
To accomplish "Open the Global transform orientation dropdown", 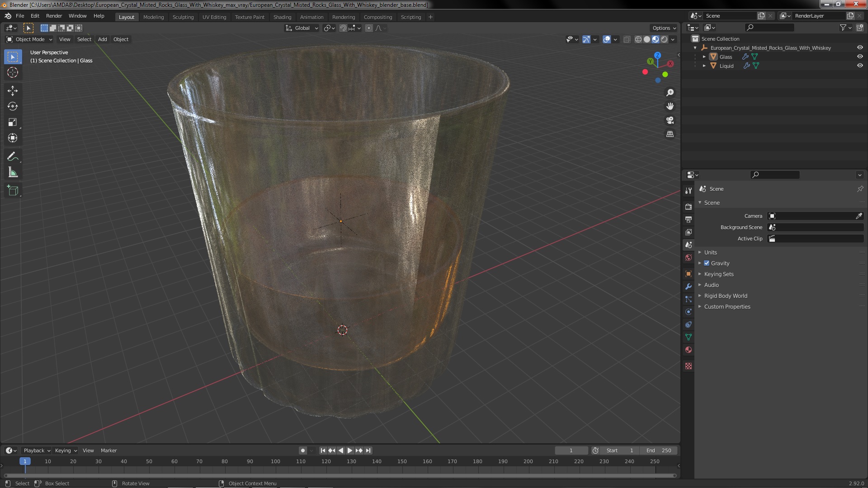I will (302, 28).
